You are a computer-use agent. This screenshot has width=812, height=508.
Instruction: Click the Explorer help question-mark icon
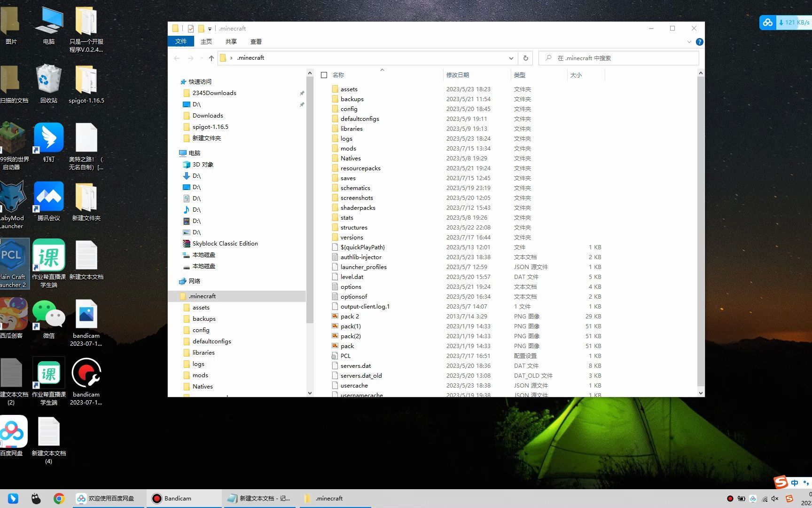tap(699, 42)
